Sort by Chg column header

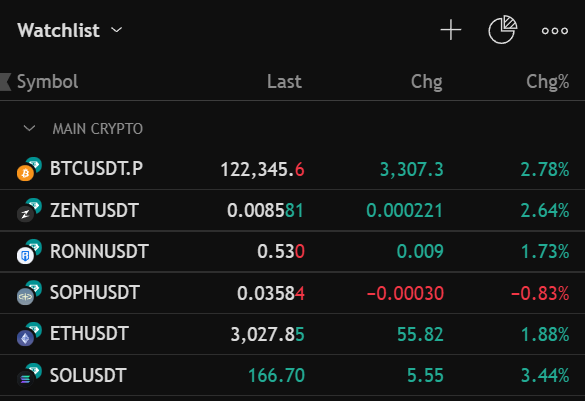point(427,82)
